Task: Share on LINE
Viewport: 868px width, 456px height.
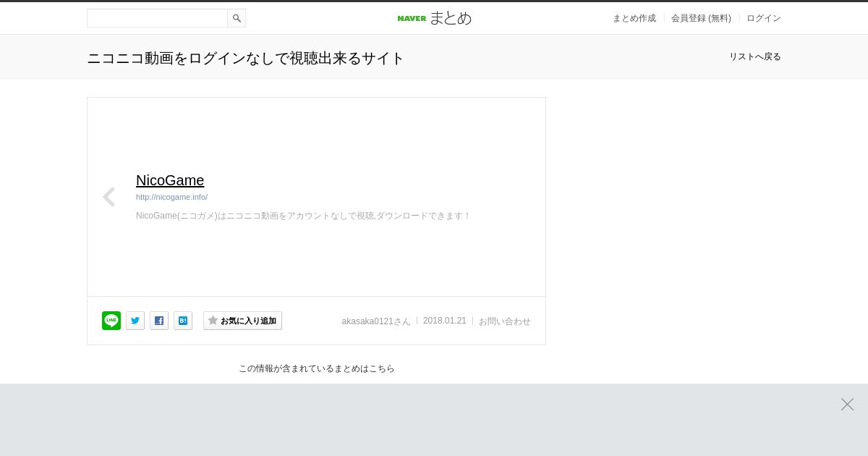Action: tap(111, 321)
